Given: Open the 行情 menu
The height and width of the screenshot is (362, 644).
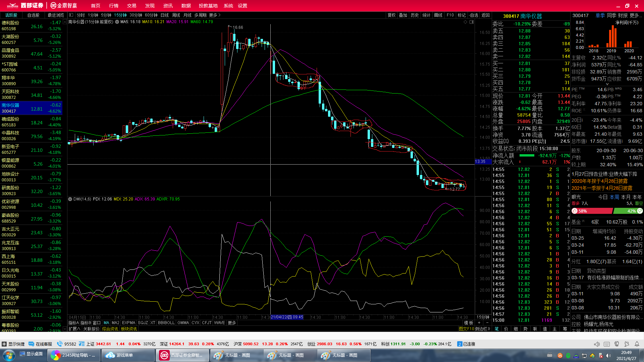Looking at the screenshot, I should [114, 6].
